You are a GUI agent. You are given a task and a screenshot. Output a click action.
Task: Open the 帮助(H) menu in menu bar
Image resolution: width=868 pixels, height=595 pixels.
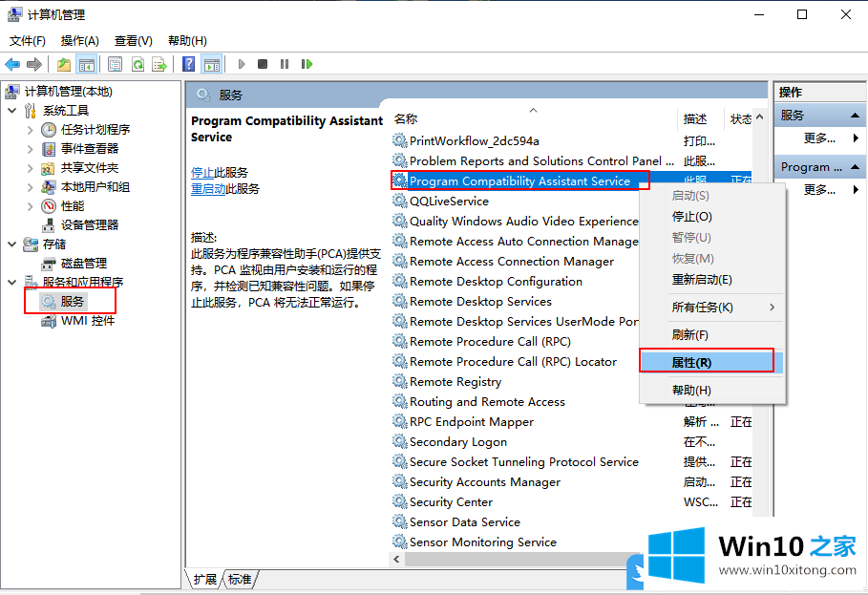click(187, 40)
